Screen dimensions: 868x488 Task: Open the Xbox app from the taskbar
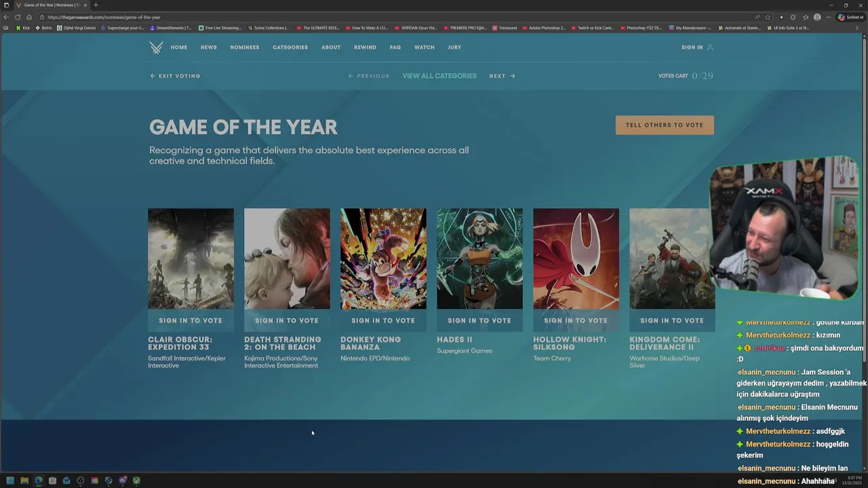[x=136, y=481]
